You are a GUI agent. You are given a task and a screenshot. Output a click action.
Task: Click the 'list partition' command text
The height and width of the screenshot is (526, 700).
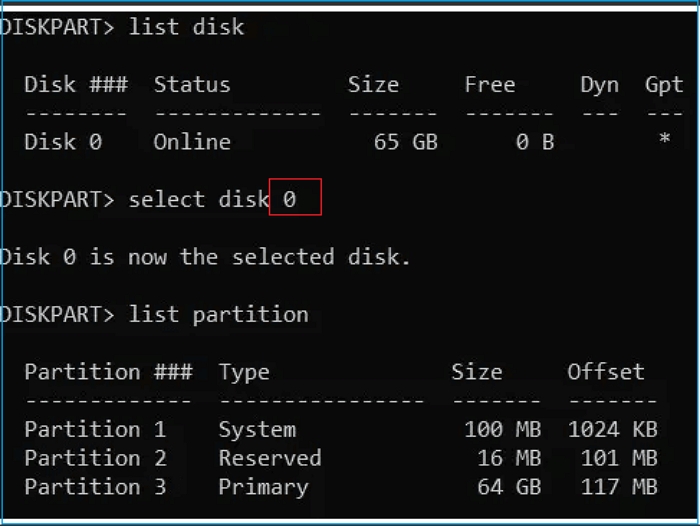coord(218,314)
